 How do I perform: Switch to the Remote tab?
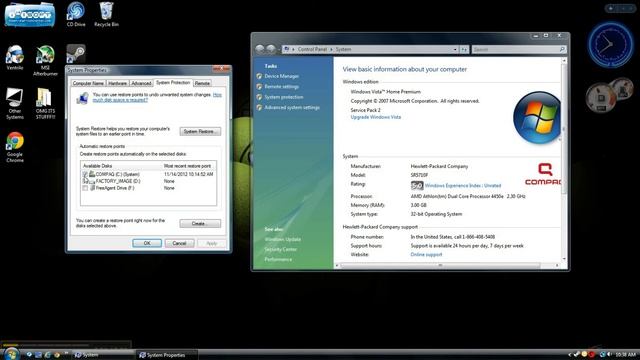tap(202, 83)
